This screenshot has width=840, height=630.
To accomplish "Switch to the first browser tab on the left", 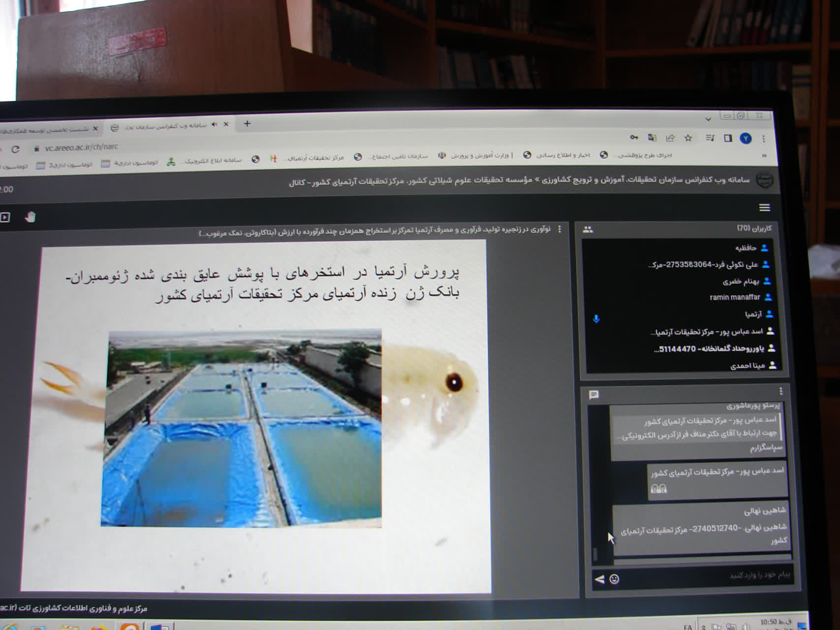I will pos(44,129).
